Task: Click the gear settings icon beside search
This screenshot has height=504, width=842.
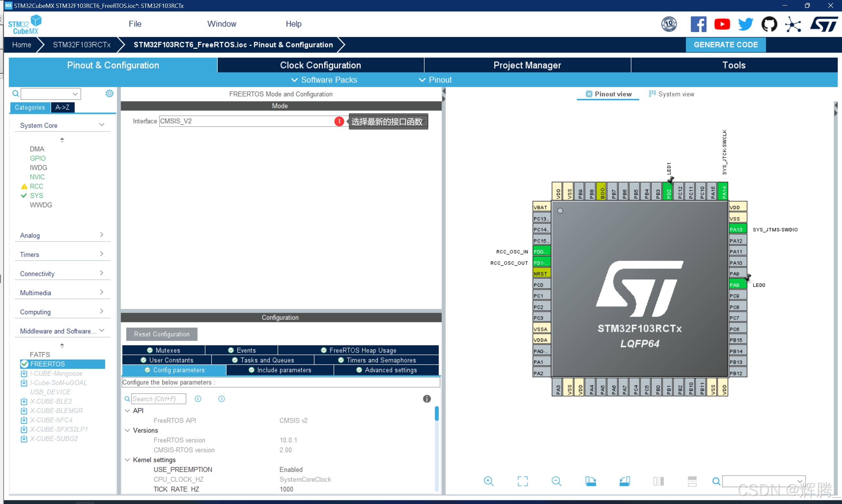Action: [109, 93]
